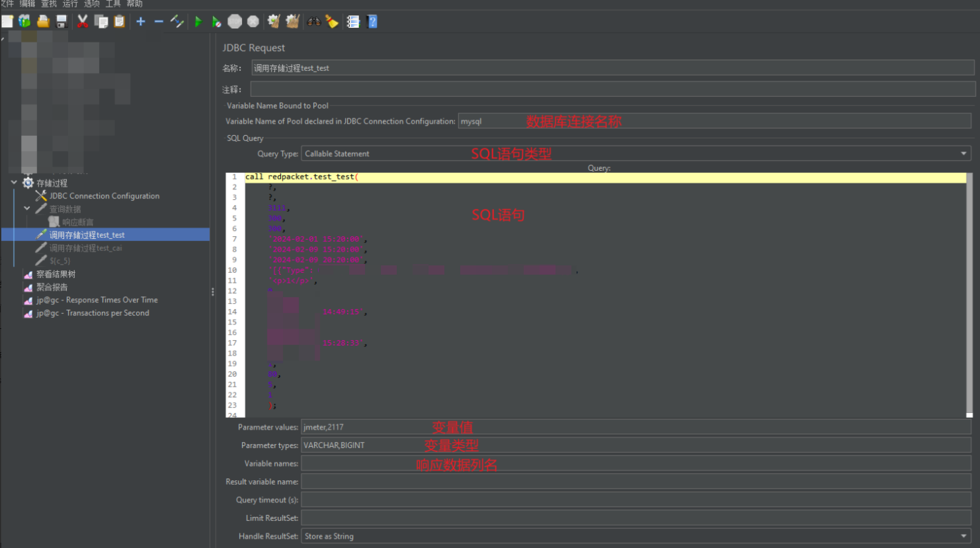Click the wrench icon beside JDBC Connection Configuration
This screenshot has height=548, width=980.
[41, 196]
